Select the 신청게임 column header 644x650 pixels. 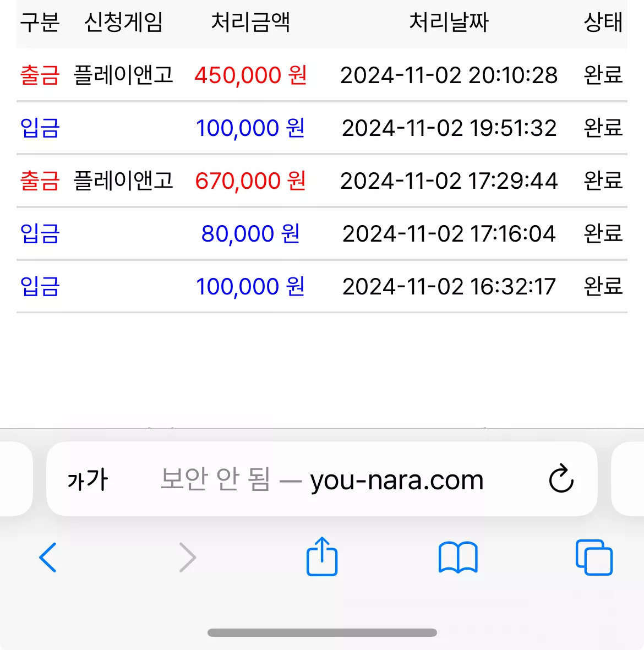pyautogui.click(x=124, y=23)
